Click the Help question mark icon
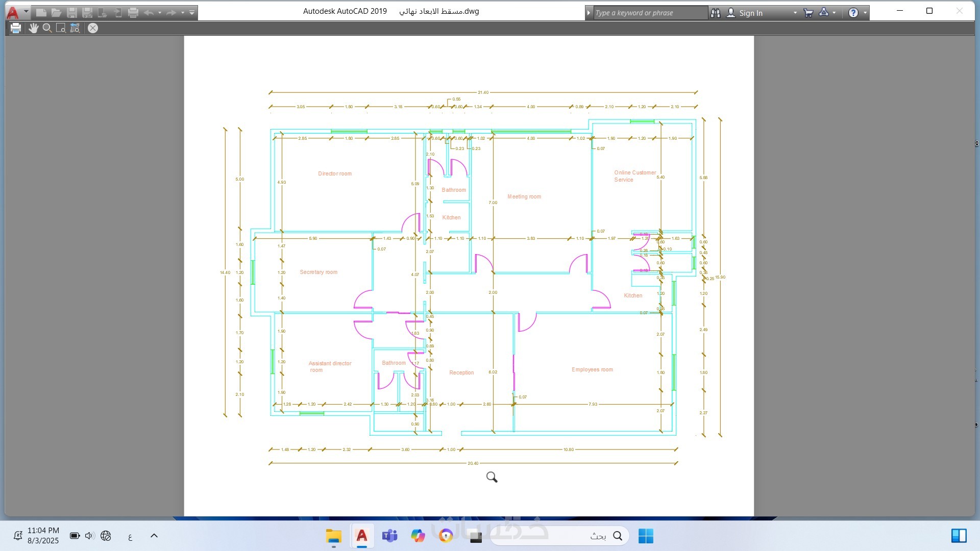 point(853,13)
